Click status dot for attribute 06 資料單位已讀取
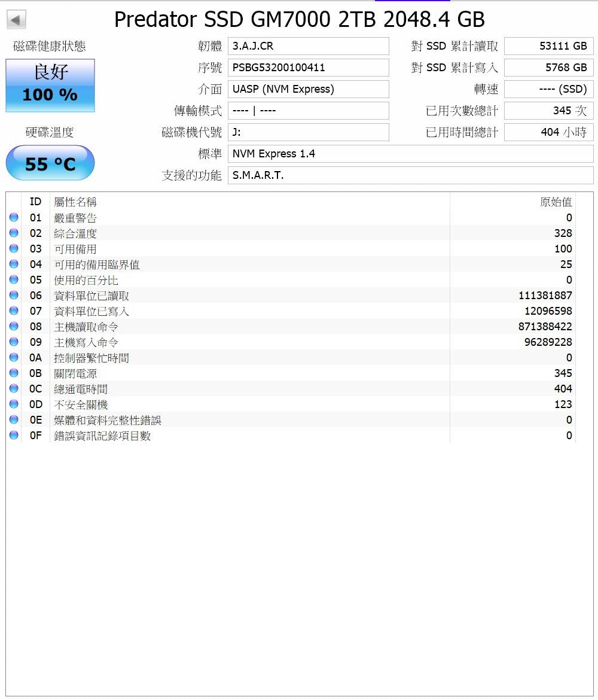This screenshot has height=700, width=598. pos(14,295)
